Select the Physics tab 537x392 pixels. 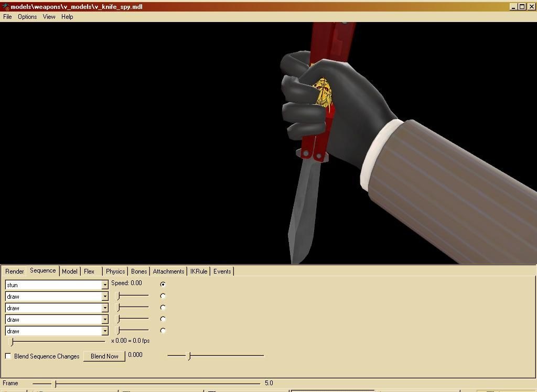tap(115, 271)
